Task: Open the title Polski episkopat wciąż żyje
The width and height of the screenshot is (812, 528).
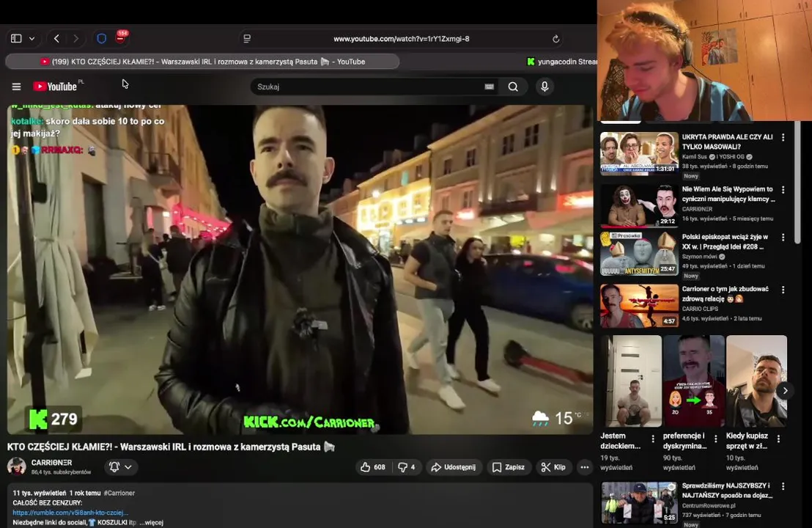Action: point(725,241)
